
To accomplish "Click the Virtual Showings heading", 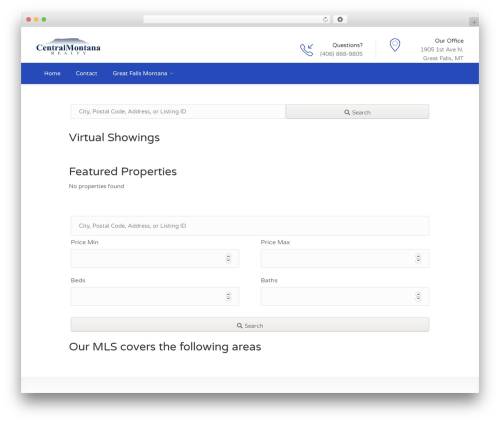I will pos(114,138).
